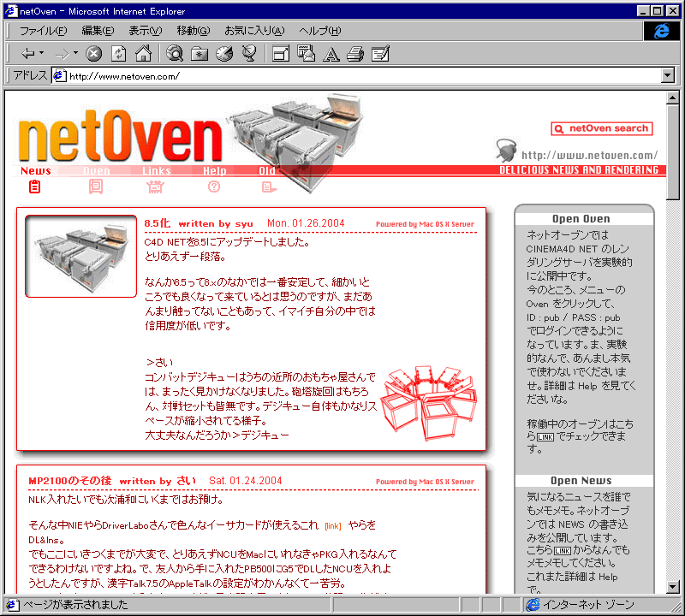Click the netOven search button

point(602,129)
